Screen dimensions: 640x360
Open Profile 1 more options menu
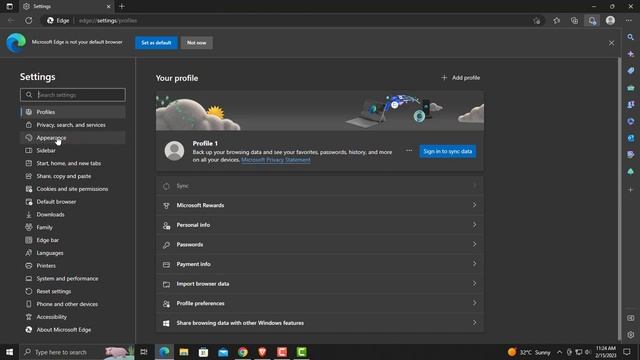tap(409, 151)
